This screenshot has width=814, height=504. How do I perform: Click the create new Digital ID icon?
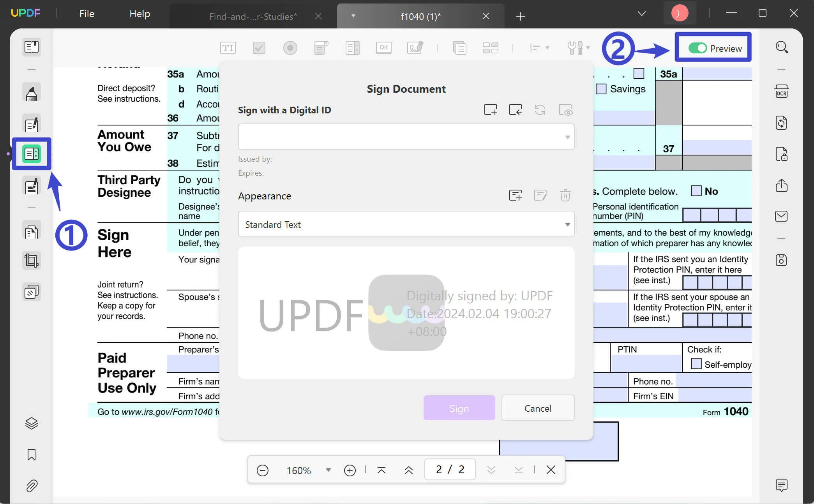pyautogui.click(x=490, y=110)
